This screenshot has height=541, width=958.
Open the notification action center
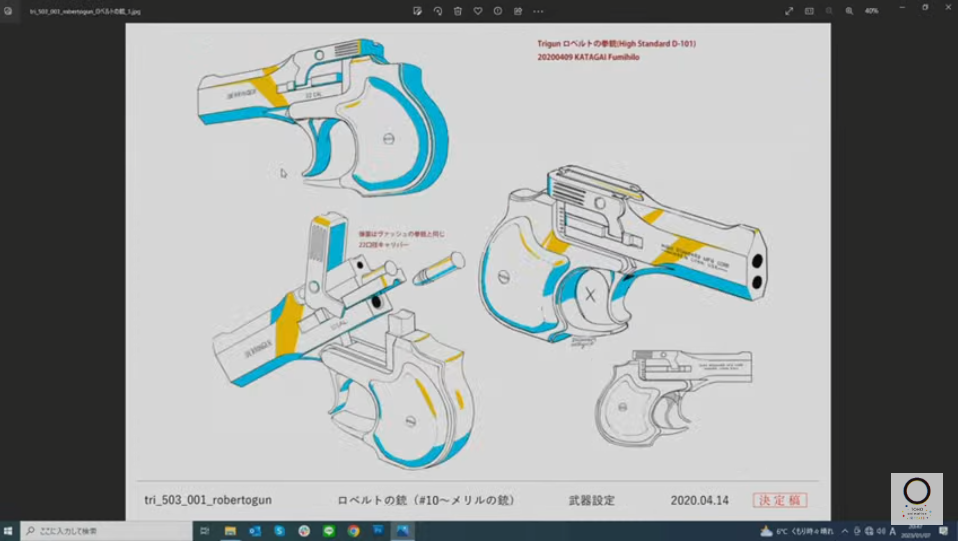943,531
